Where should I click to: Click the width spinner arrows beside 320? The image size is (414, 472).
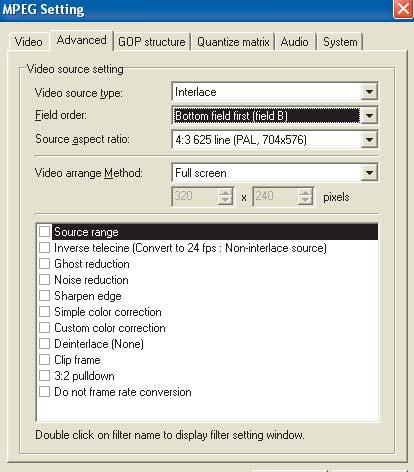tap(226, 196)
